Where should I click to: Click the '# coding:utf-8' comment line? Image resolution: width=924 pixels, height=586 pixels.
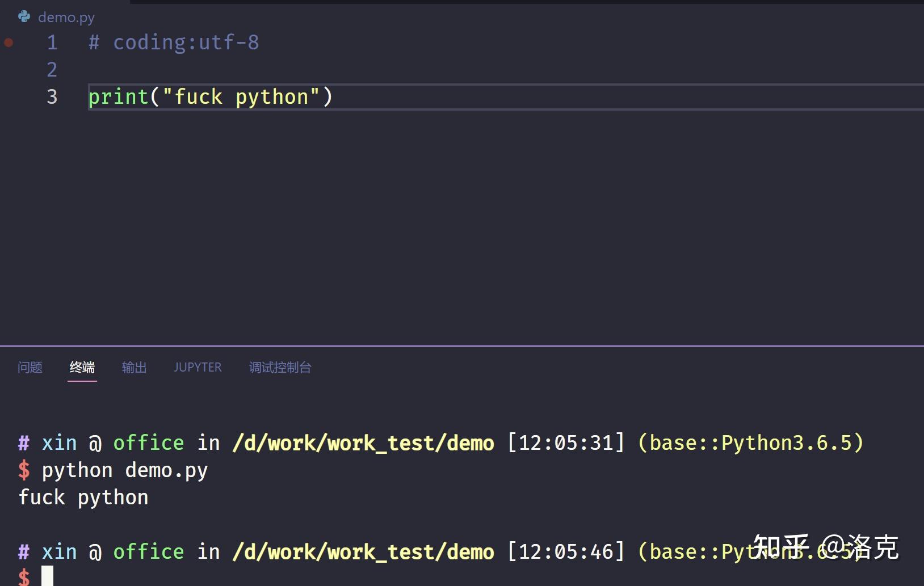click(x=174, y=43)
